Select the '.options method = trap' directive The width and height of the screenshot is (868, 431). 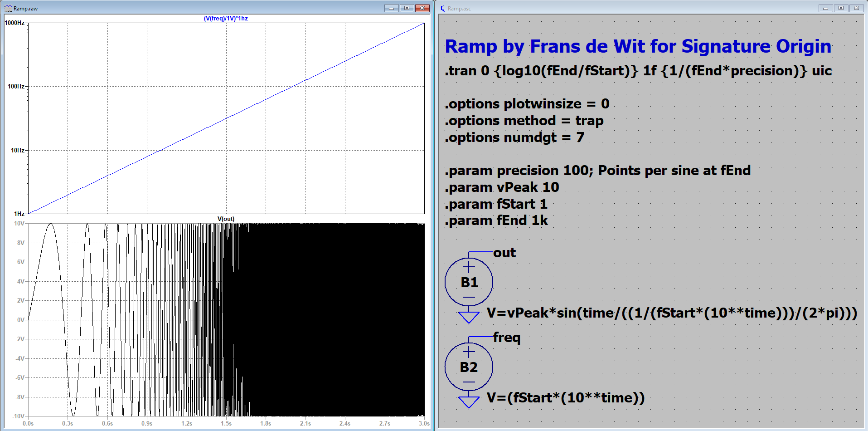pos(524,121)
